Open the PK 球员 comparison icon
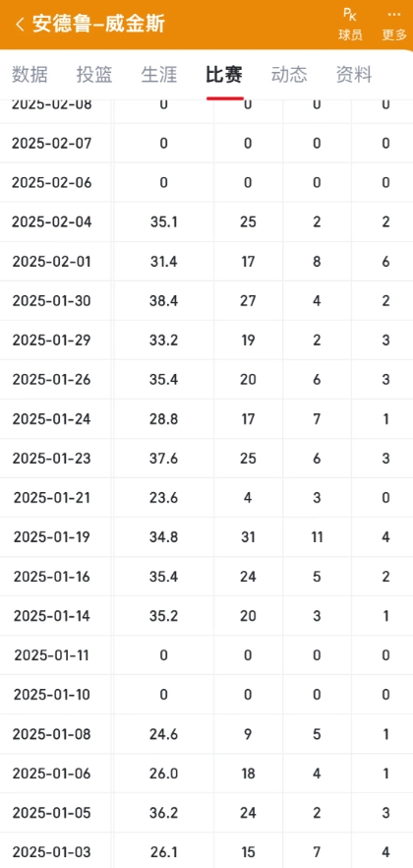The width and height of the screenshot is (413, 868). pos(350,25)
